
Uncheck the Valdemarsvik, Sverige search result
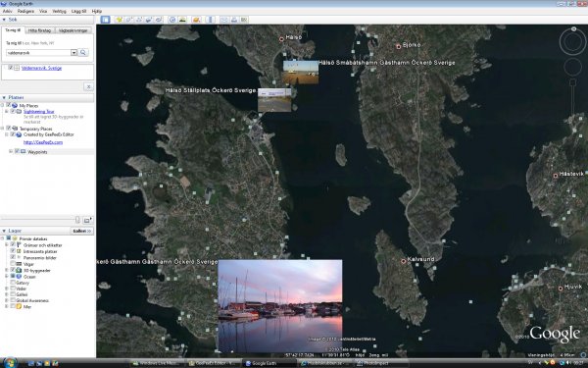click(x=11, y=68)
